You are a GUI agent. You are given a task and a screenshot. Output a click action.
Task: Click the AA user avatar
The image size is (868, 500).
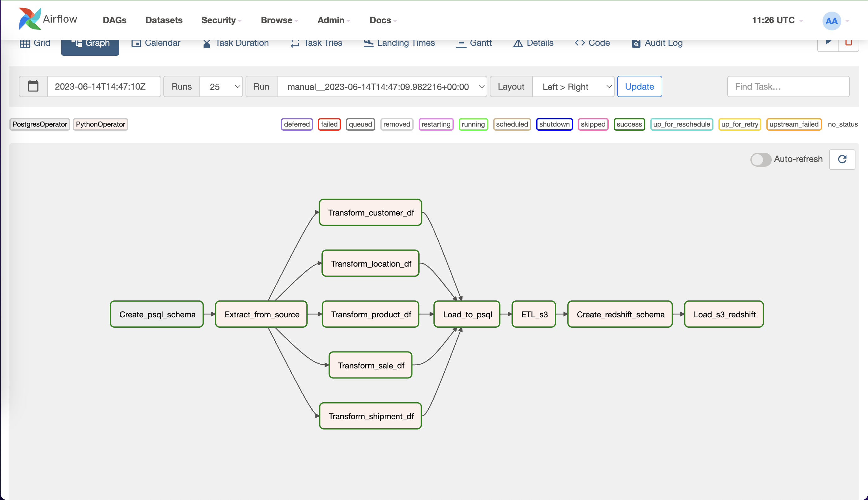831,21
